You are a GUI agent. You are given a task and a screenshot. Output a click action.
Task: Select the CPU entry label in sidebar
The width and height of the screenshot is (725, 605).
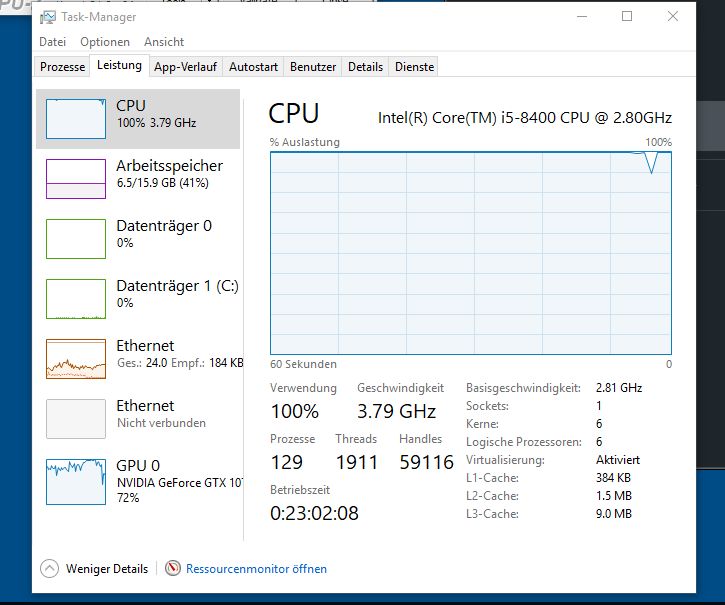tap(131, 105)
